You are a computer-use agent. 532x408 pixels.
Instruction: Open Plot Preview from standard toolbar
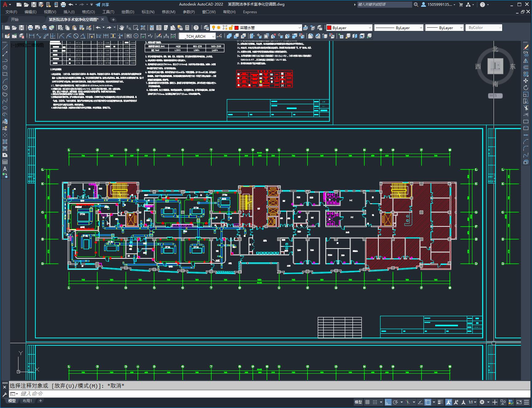(37, 28)
